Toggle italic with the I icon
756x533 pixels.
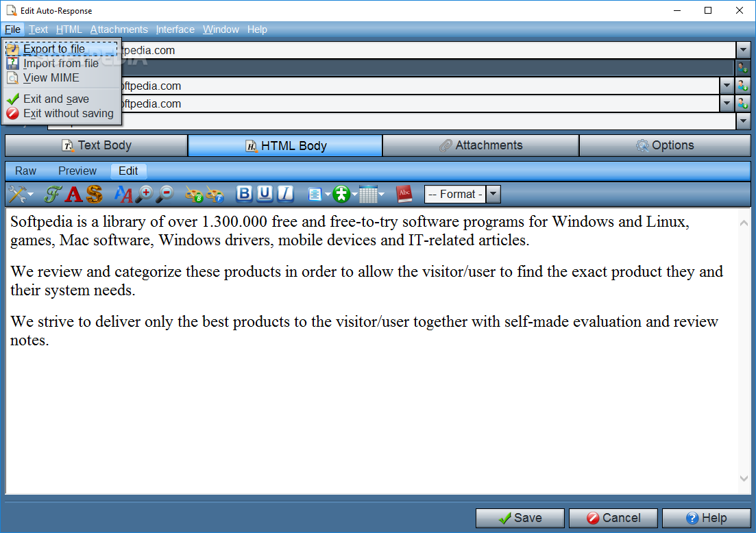285,194
